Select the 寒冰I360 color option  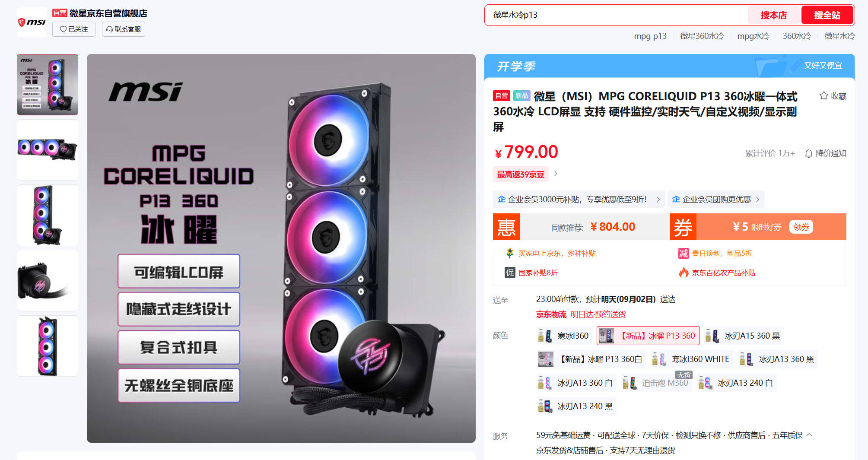coord(563,336)
